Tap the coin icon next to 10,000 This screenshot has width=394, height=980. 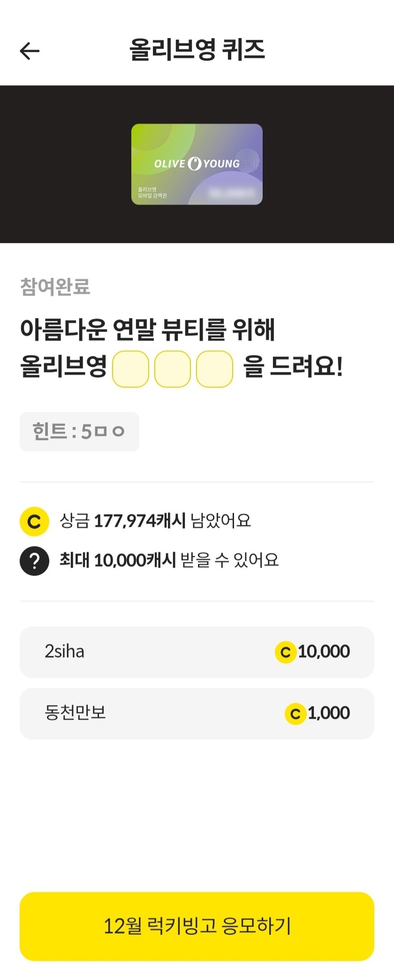(x=285, y=652)
